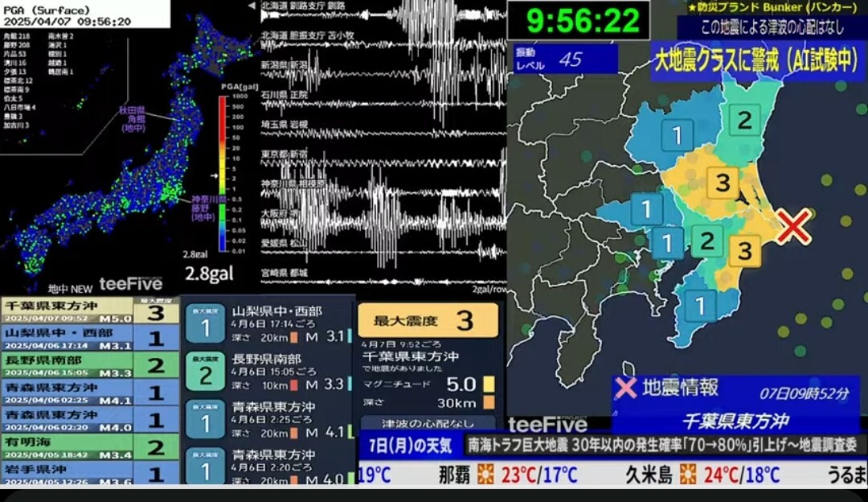Select the 東京都 新宿 waveform row
Image resolution: width=868 pixels, height=502 pixels.
[378, 154]
